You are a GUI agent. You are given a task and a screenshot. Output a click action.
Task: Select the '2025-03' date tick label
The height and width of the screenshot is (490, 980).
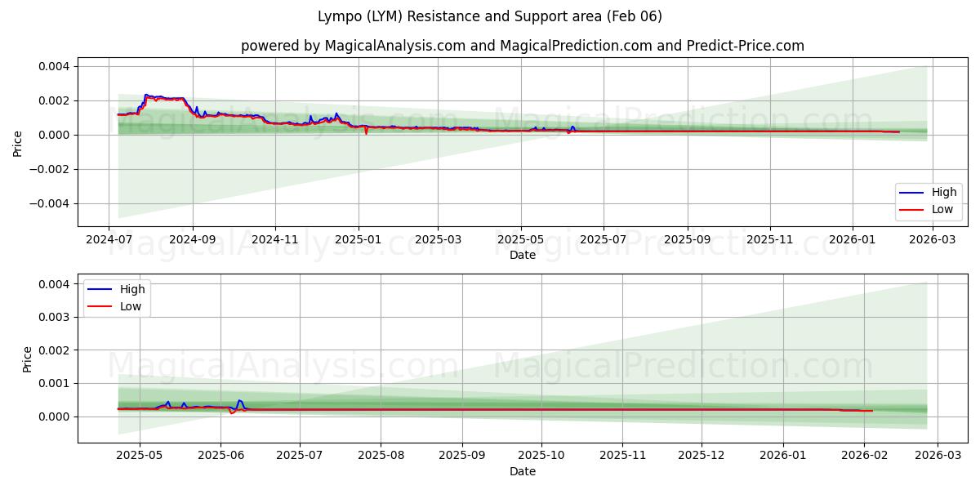(438, 239)
